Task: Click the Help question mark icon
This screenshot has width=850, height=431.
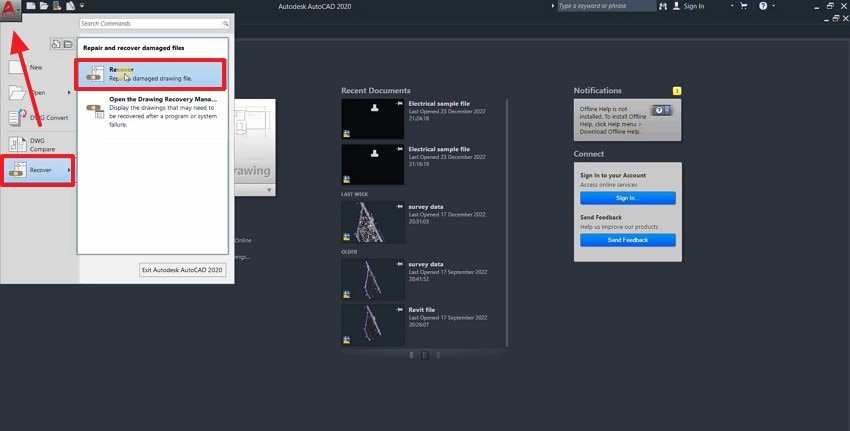Action: (x=763, y=6)
